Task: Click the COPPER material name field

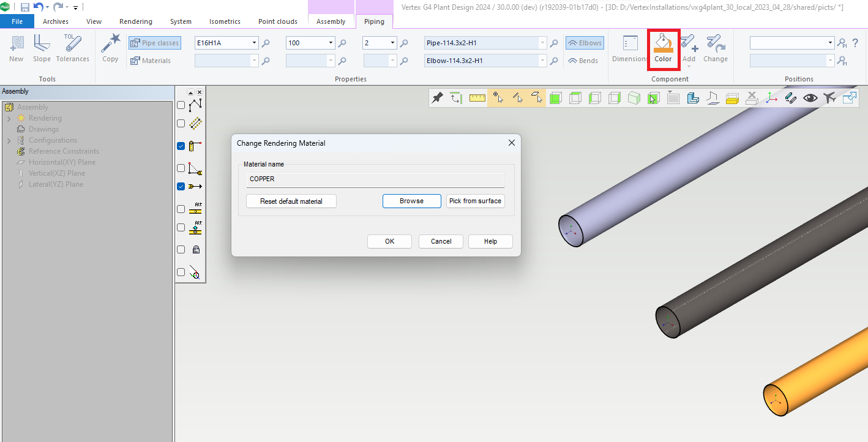Action: point(375,179)
